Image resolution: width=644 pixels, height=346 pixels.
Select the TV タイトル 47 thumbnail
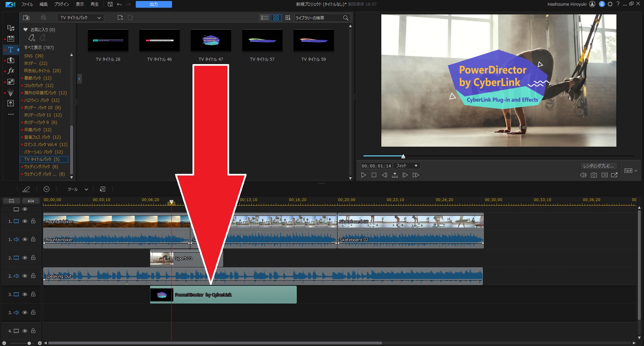(x=211, y=41)
